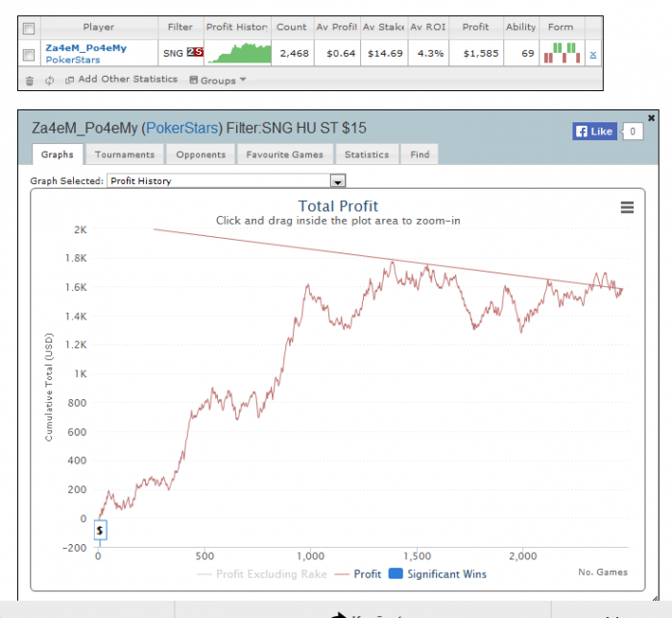Switch to the Opponents tab
The width and height of the screenshot is (672, 618).
(201, 154)
